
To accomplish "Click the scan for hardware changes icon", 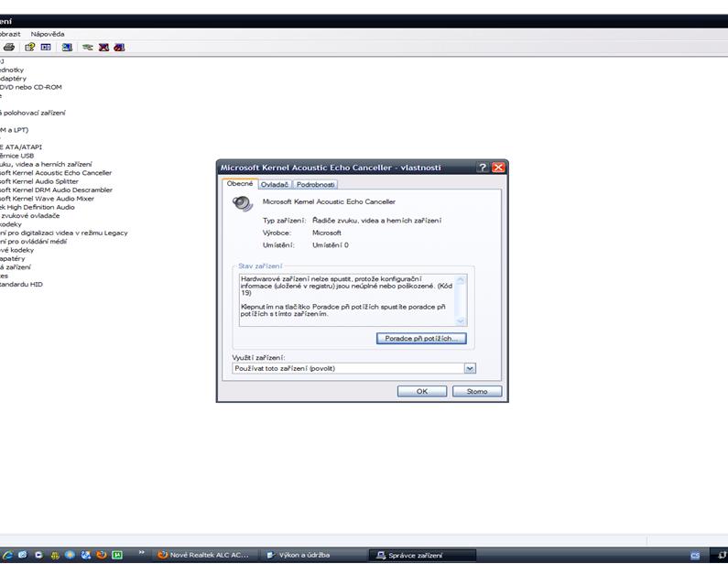I will coord(67,47).
